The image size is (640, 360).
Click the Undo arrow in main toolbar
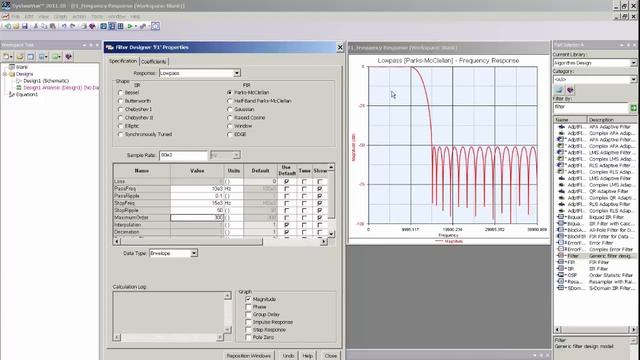pyautogui.click(x=64, y=26)
